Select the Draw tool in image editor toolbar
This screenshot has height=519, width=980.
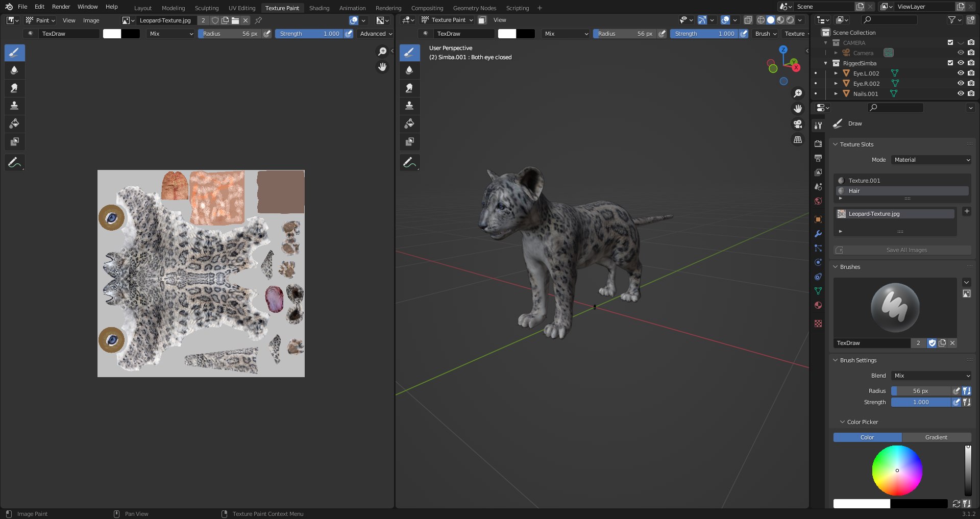coord(14,53)
